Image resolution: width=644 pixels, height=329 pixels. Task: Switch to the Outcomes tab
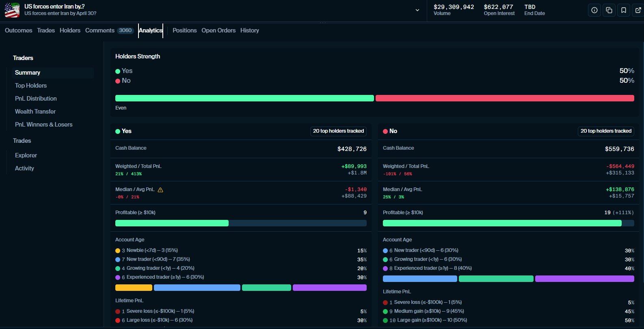[x=18, y=30]
